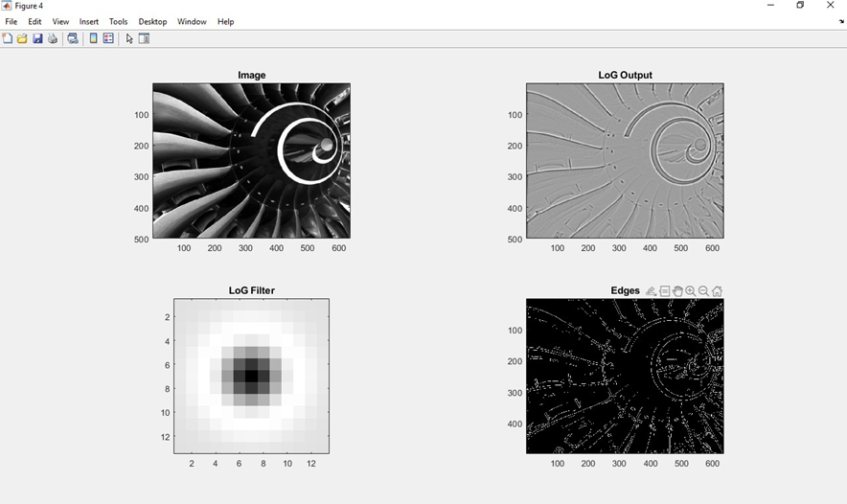Click the zoom out magnifier above Edges plot
The image size is (847, 504).
tap(703, 291)
